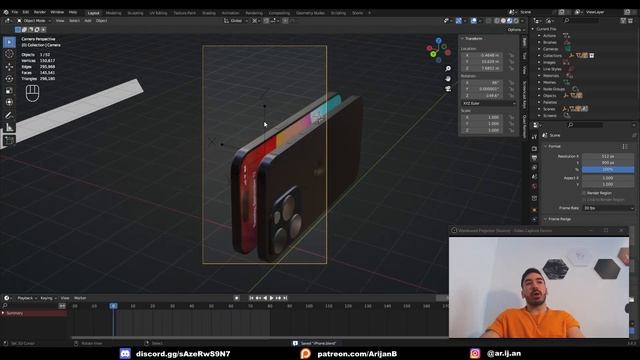The width and height of the screenshot is (640, 360).
Task: Click the outliner filter icon
Action: tap(624, 20)
